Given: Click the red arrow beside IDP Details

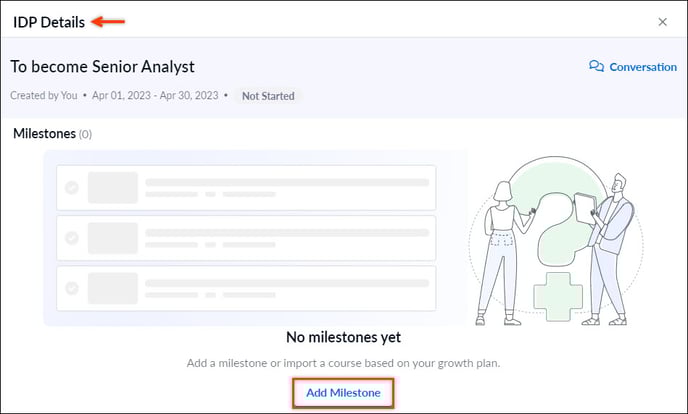Looking at the screenshot, I should [x=108, y=21].
